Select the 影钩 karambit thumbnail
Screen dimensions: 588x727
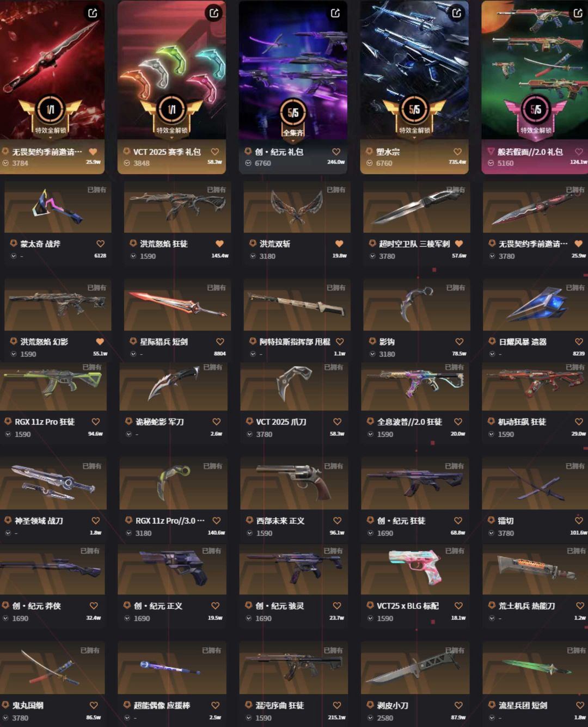point(416,305)
